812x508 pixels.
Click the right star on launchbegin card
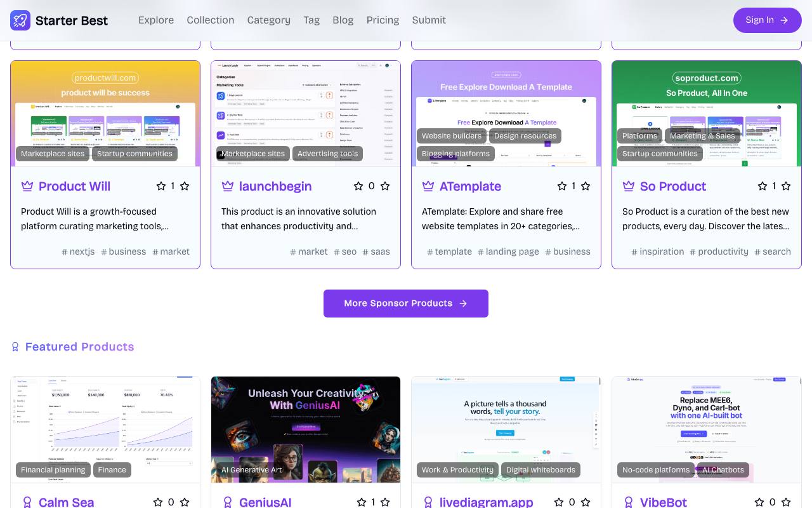tap(385, 186)
